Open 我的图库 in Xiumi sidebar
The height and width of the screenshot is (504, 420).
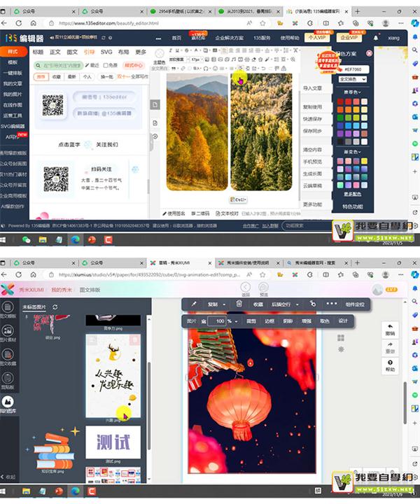[8, 405]
